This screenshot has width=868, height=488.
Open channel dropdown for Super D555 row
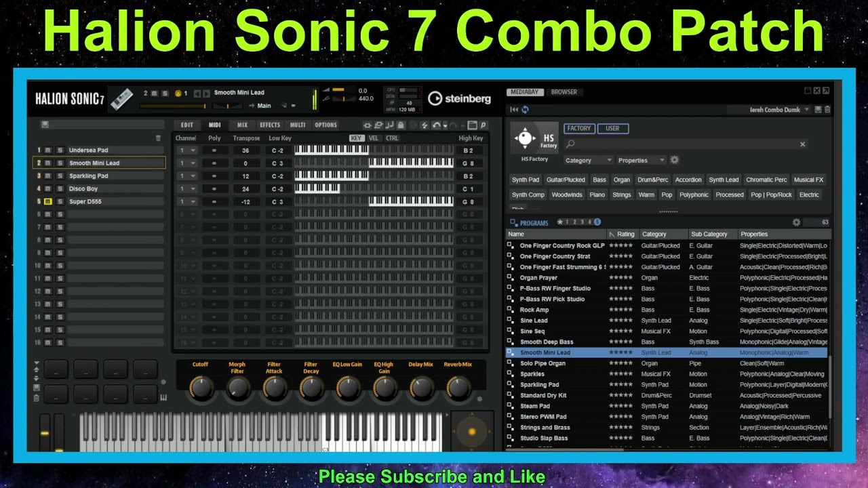186,202
